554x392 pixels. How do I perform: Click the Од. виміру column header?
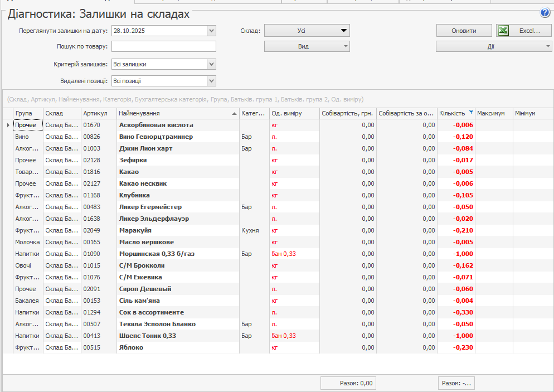point(294,113)
